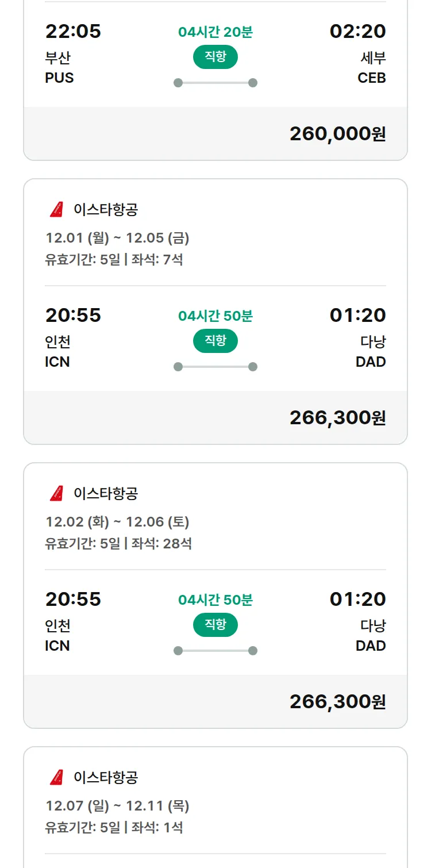Click route line icon on Busan–Cebu flight
Viewport: 431px width, 868px height.
[x=215, y=83]
